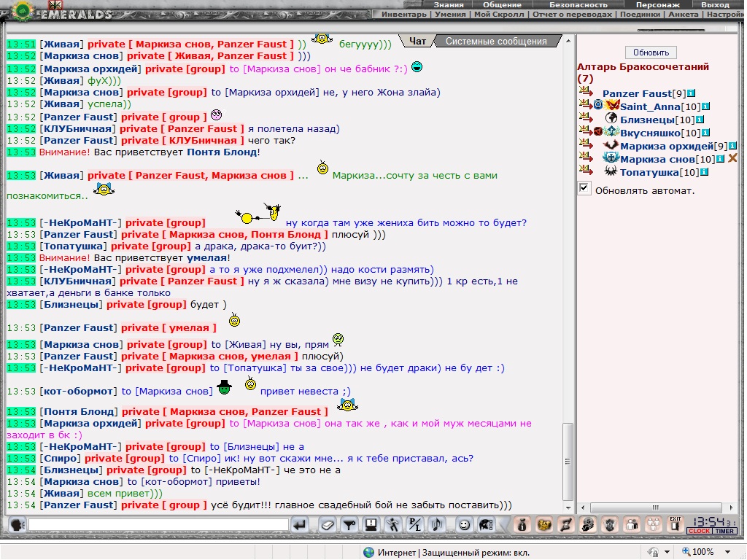Toggle the CLOCK mode button
The image size is (747, 560).
click(699, 531)
